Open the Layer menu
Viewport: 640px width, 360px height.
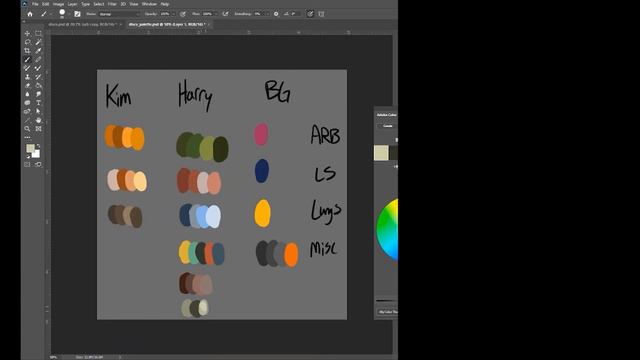click(x=73, y=4)
